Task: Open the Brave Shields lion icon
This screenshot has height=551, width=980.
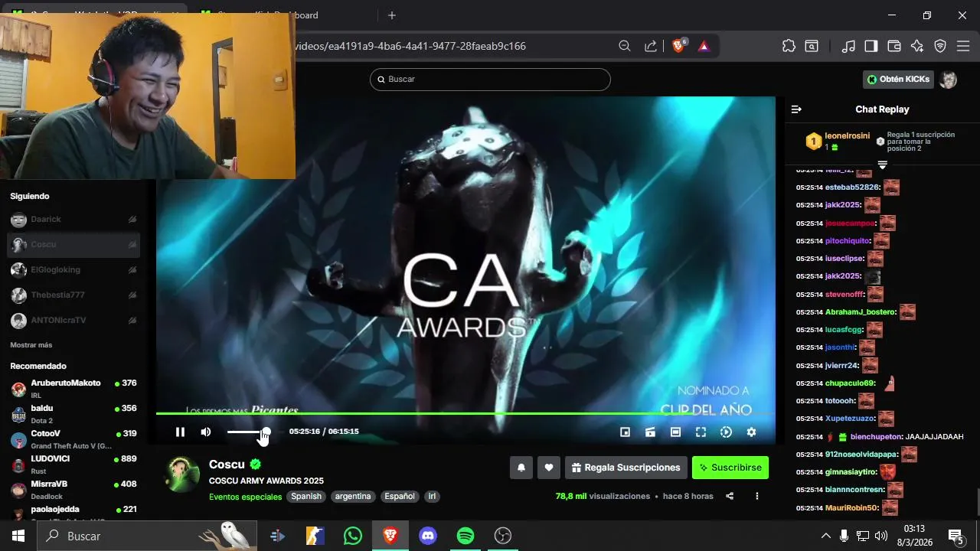Action: click(678, 46)
